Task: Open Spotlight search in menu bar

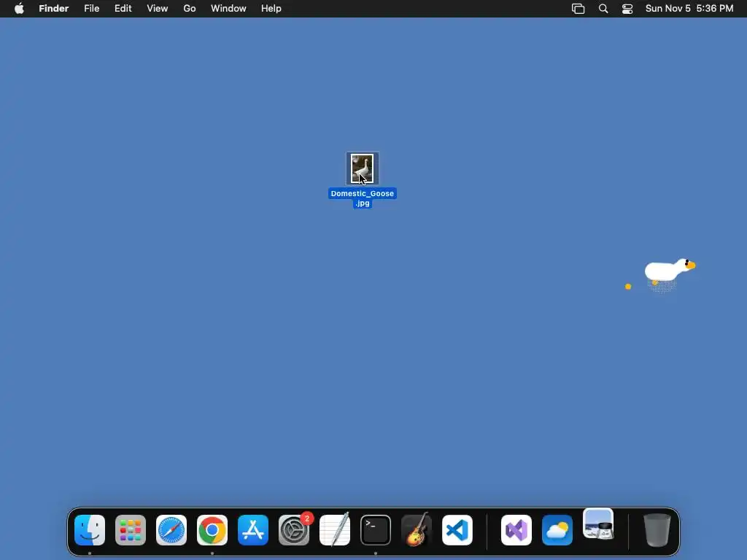Action: [x=603, y=9]
